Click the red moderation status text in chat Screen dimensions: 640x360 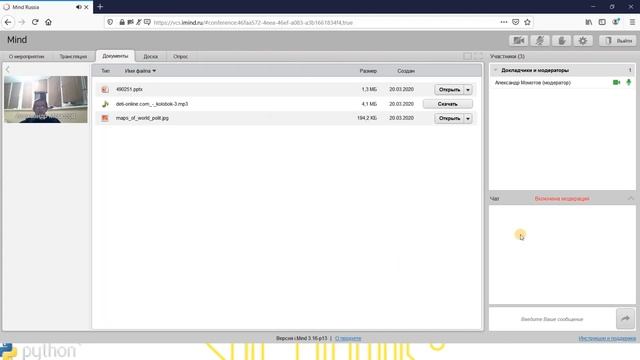tap(562, 199)
